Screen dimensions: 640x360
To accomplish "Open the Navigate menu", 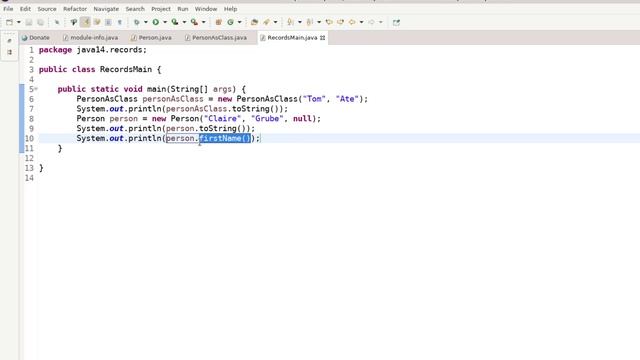I will pyautogui.click(x=106, y=9).
